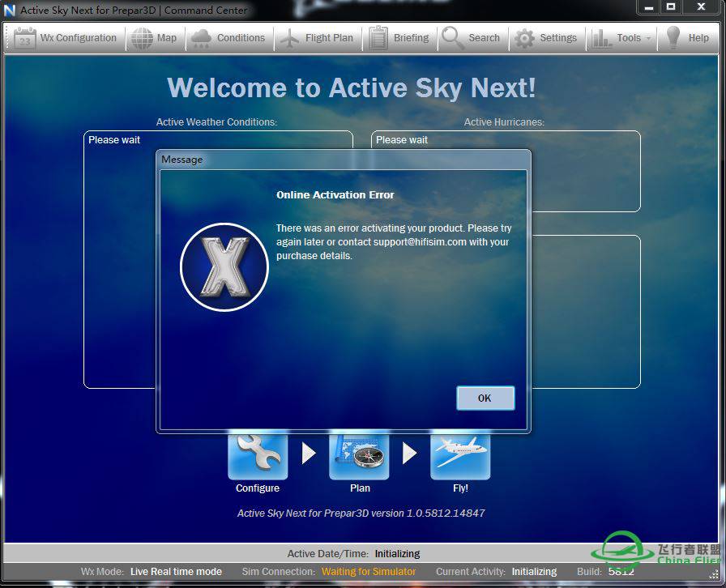Click the Map globe icon
This screenshot has width=726, height=588.
142,38
